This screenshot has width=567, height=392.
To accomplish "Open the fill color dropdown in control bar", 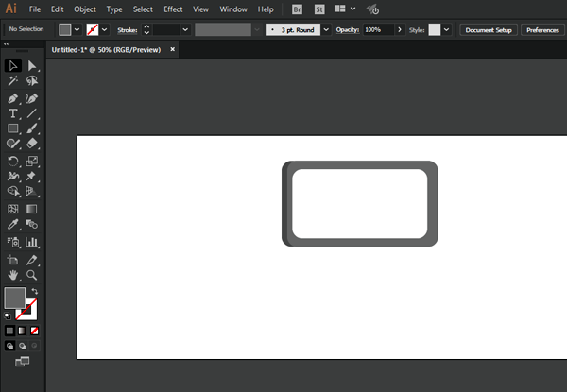I will pyautogui.click(x=77, y=30).
